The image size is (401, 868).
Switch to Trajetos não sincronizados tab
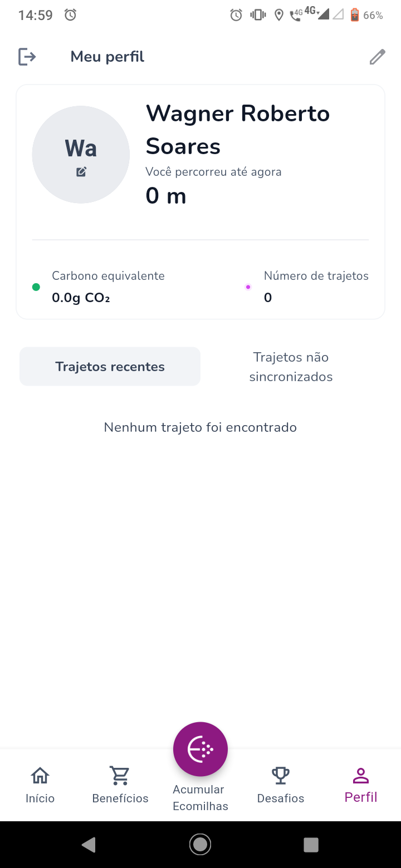291,367
